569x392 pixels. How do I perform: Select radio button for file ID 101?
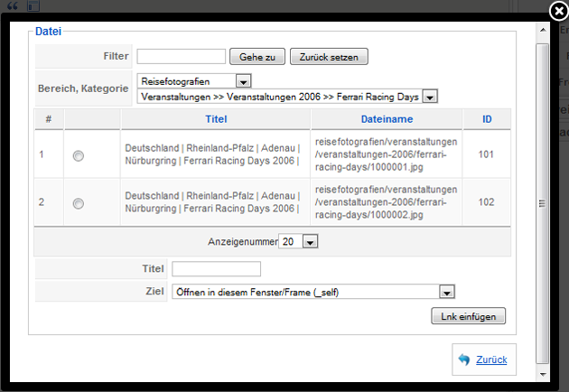(x=78, y=155)
